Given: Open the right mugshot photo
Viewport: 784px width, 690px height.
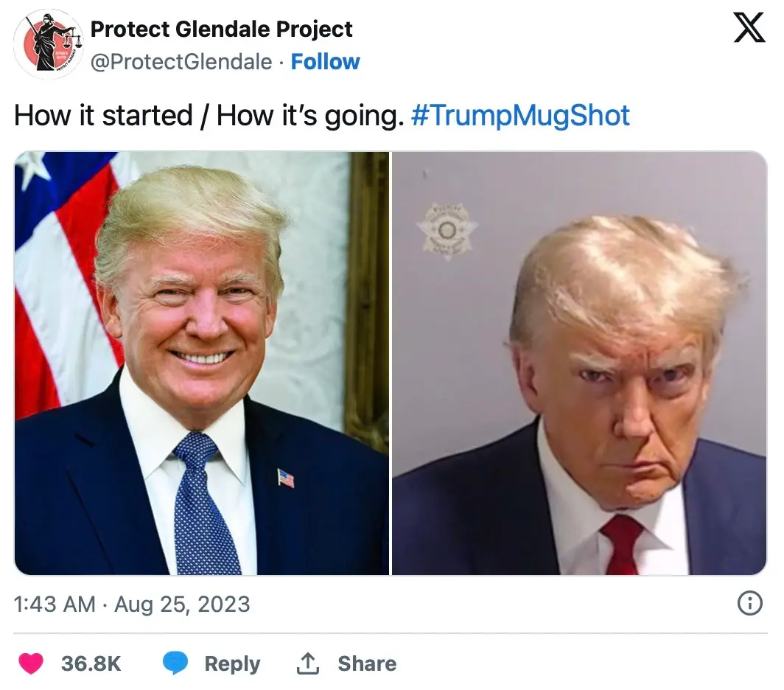Looking at the screenshot, I should coord(579,363).
